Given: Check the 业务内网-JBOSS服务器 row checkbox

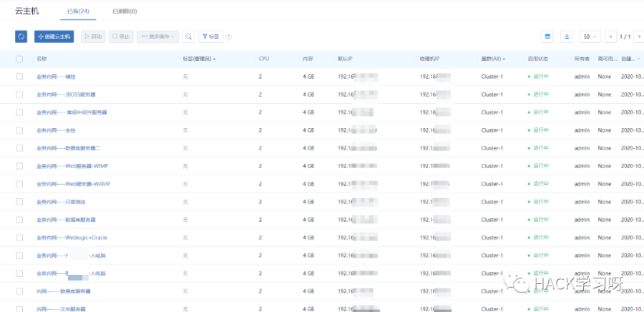Looking at the screenshot, I should (19, 94).
